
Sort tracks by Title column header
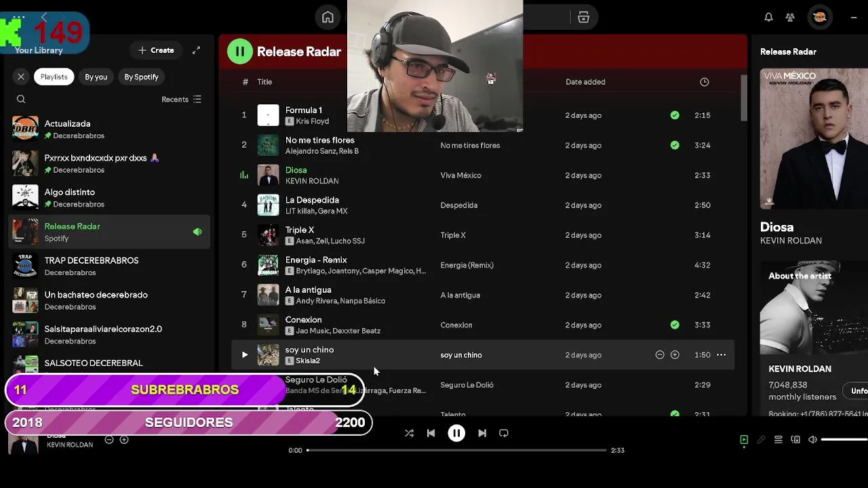click(x=264, y=82)
